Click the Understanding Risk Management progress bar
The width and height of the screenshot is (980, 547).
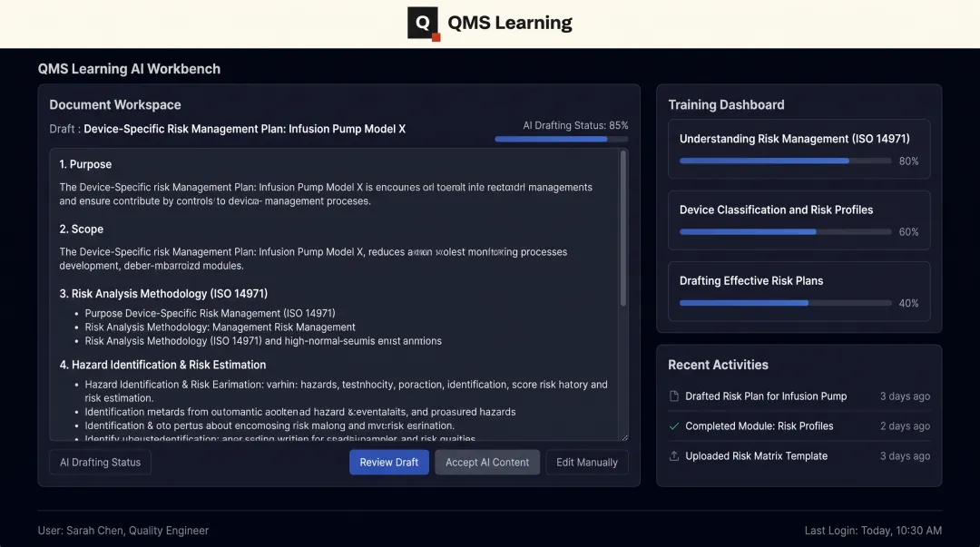786,161
